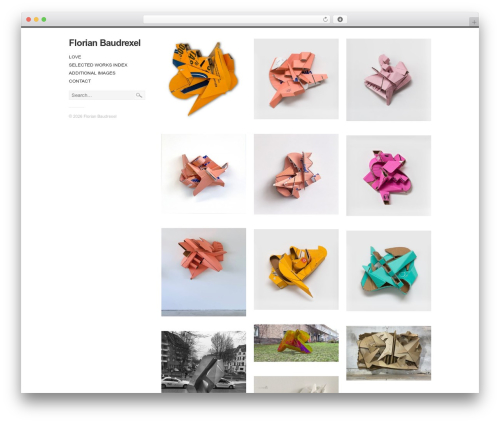Click the red close window button

click(x=29, y=20)
